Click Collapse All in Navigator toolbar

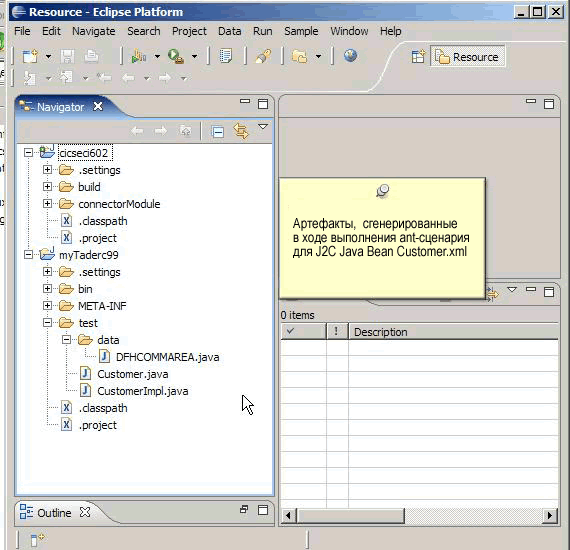point(217,132)
